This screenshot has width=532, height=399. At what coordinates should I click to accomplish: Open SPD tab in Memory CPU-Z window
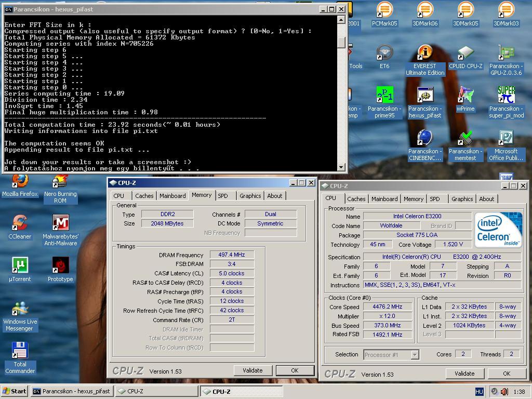coord(223,196)
